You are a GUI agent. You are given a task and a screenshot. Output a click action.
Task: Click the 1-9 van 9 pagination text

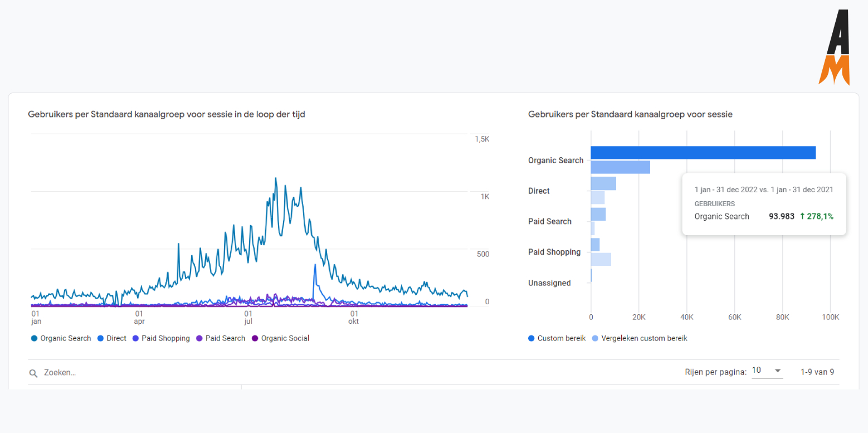[817, 372]
